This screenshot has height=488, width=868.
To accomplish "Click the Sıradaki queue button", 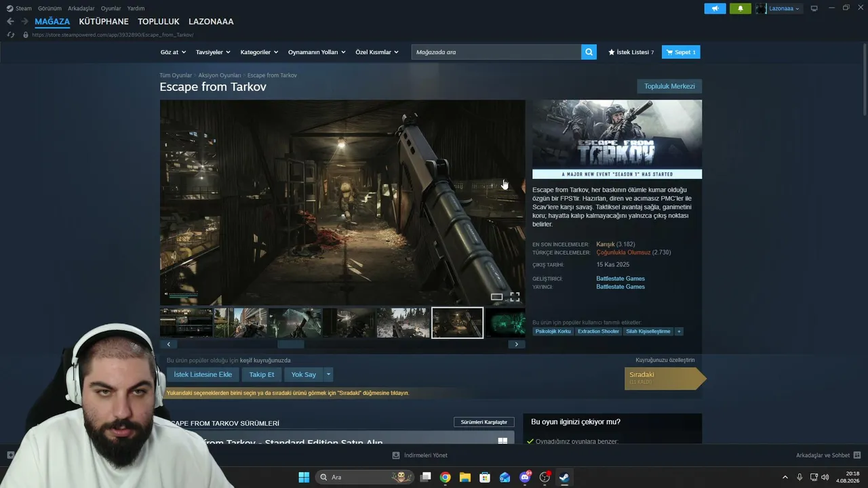I will point(665,378).
